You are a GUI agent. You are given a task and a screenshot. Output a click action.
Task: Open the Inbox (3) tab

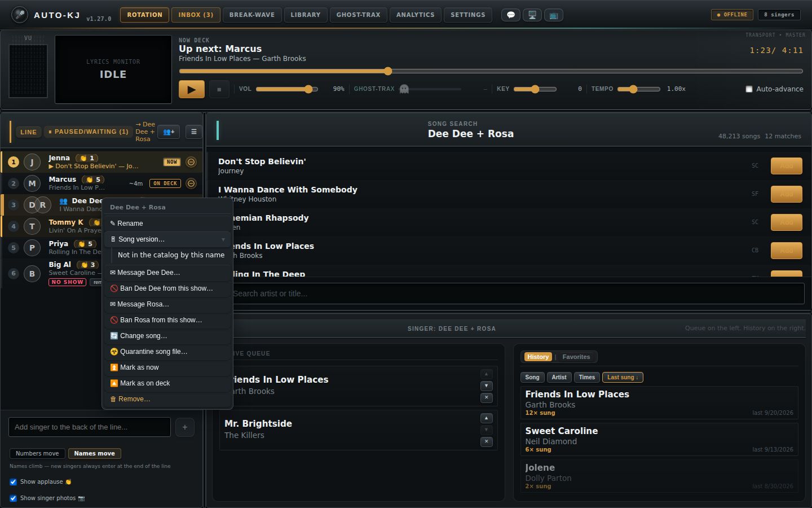196,15
